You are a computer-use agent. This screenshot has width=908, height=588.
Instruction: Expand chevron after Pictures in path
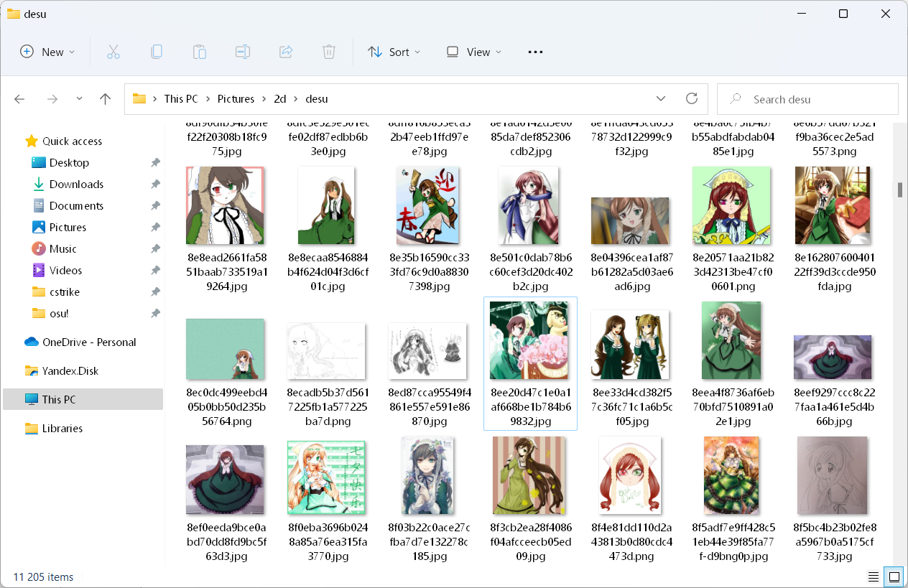(264, 99)
